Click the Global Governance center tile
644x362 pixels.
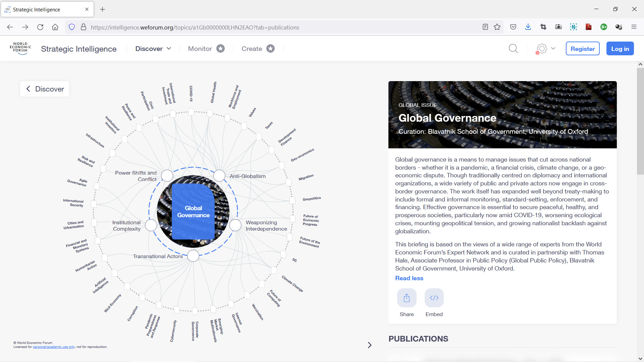pos(193,212)
